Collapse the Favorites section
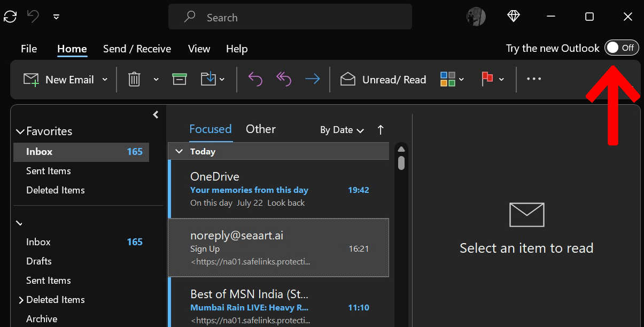 coord(20,131)
